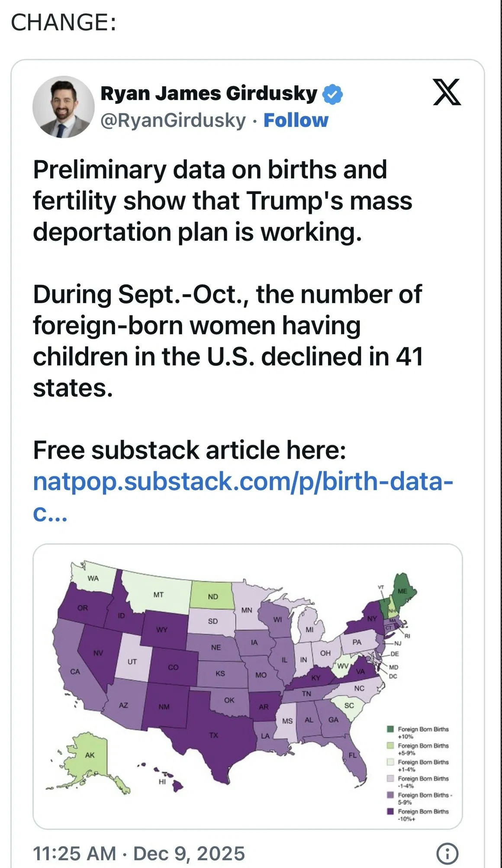The width and height of the screenshot is (502, 868).
Task: Click the light green +5-9% legend swatch
Action: [x=390, y=745]
